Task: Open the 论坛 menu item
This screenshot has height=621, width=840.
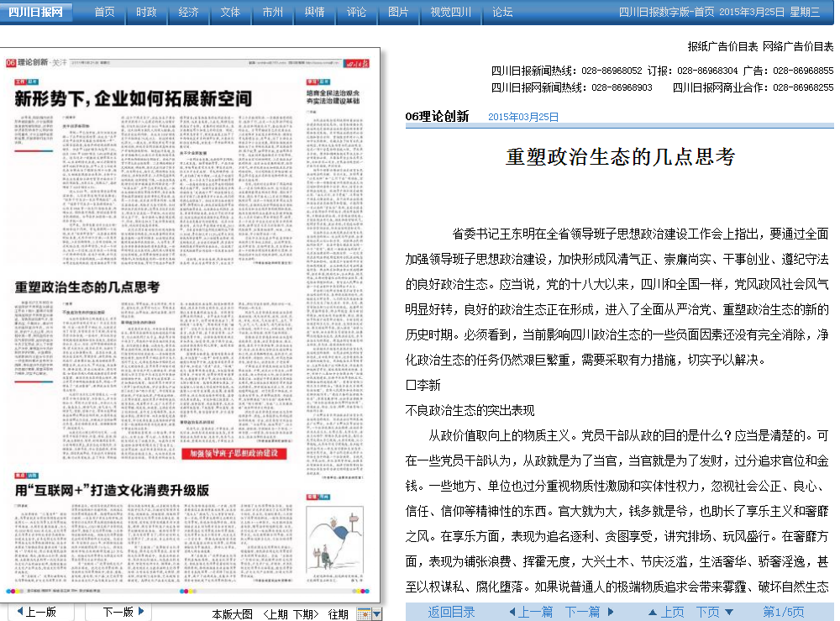Action: pos(502,12)
